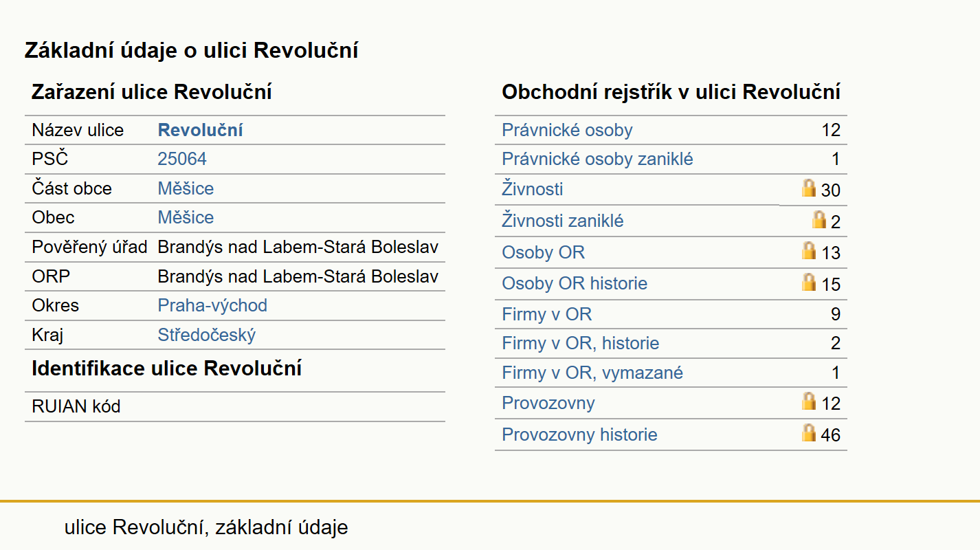Click the lock icon beside Živnosti zaniklé
This screenshot has width=980, height=550.
(x=818, y=219)
